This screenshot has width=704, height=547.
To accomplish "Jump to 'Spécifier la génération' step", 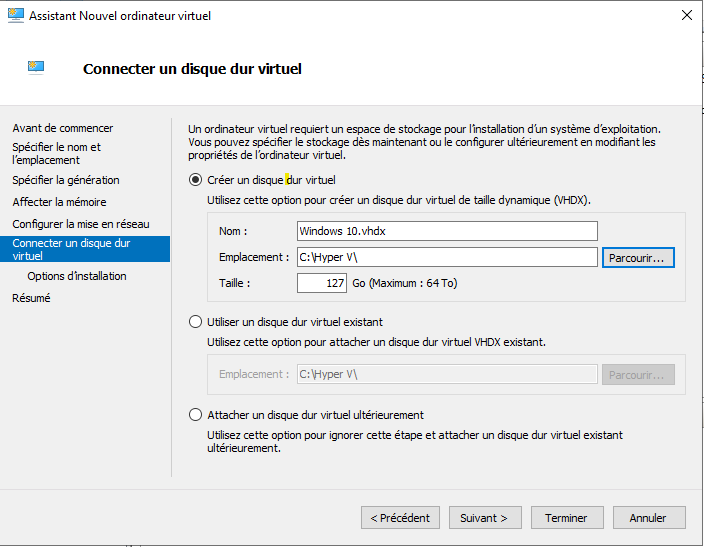I will 66,180.
